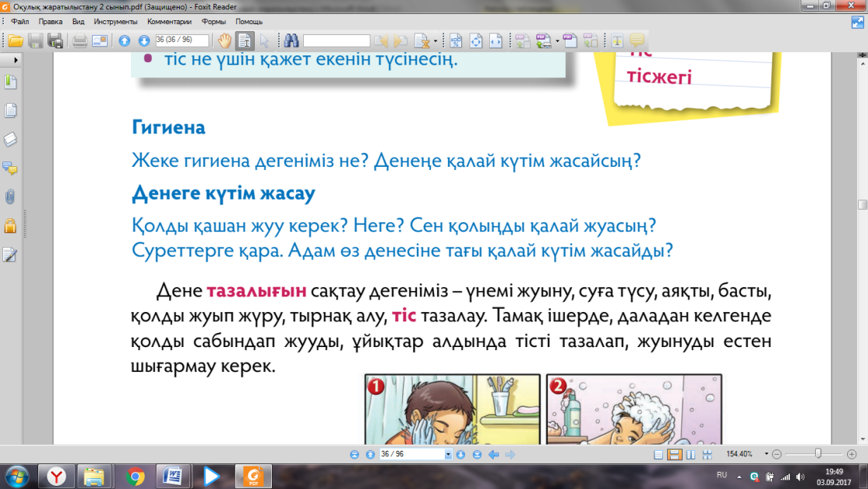This screenshot has width=868, height=489.
Task: Click the Save disk icon
Action: coord(35,41)
